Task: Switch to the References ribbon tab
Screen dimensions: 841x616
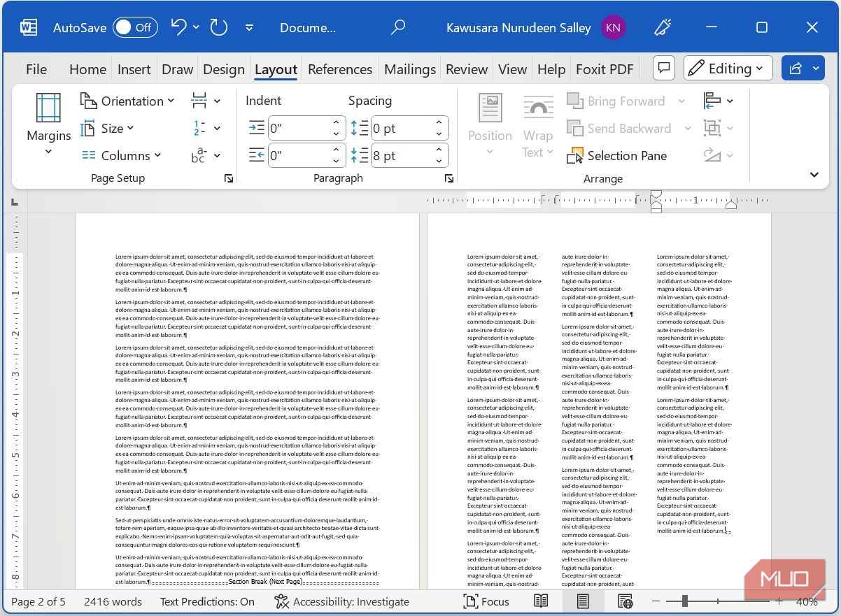Action: (x=340, y=69)
